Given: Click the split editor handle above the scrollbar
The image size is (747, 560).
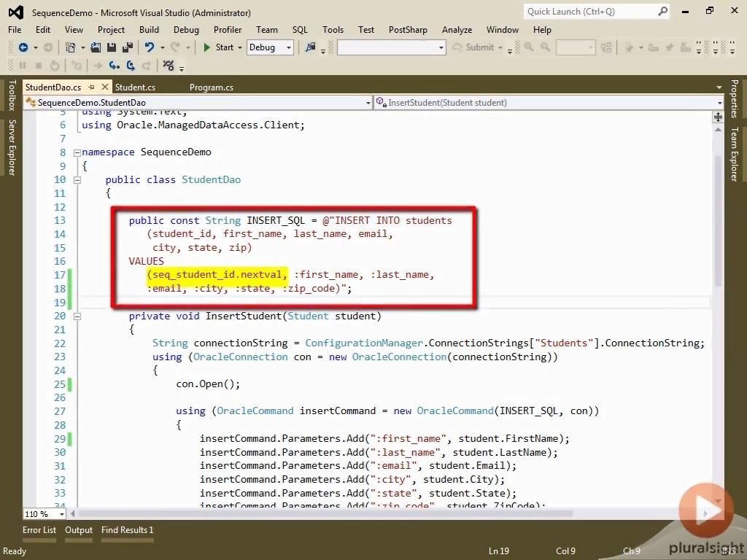Looking at the screenshot, I should [x=718, y=117].
